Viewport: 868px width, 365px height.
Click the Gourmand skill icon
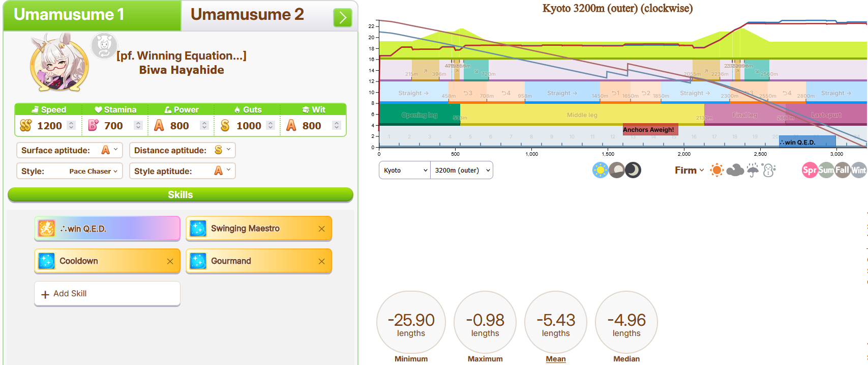pyautogui.click(x=198, y=261)
